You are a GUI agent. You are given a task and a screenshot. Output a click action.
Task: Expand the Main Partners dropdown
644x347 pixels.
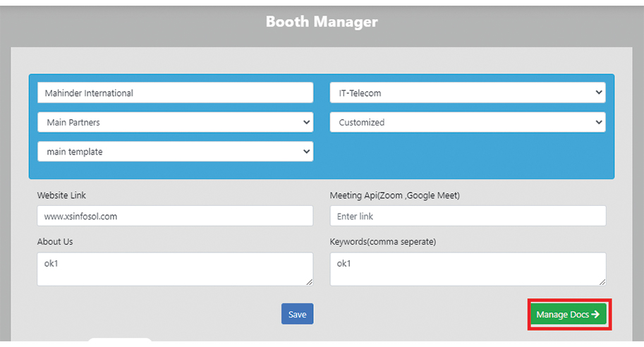click(x=175, y=122)
